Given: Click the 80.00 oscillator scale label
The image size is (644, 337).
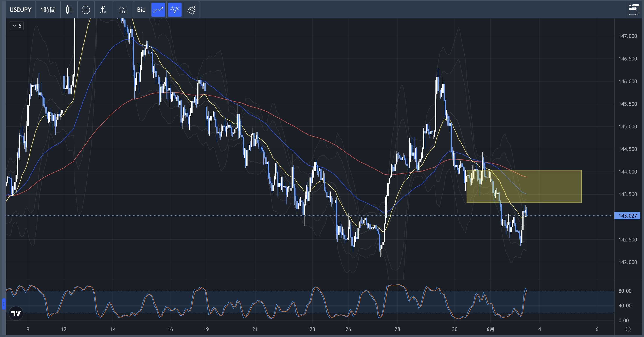Looking at the screenshot, I should (x=625, y=291).
